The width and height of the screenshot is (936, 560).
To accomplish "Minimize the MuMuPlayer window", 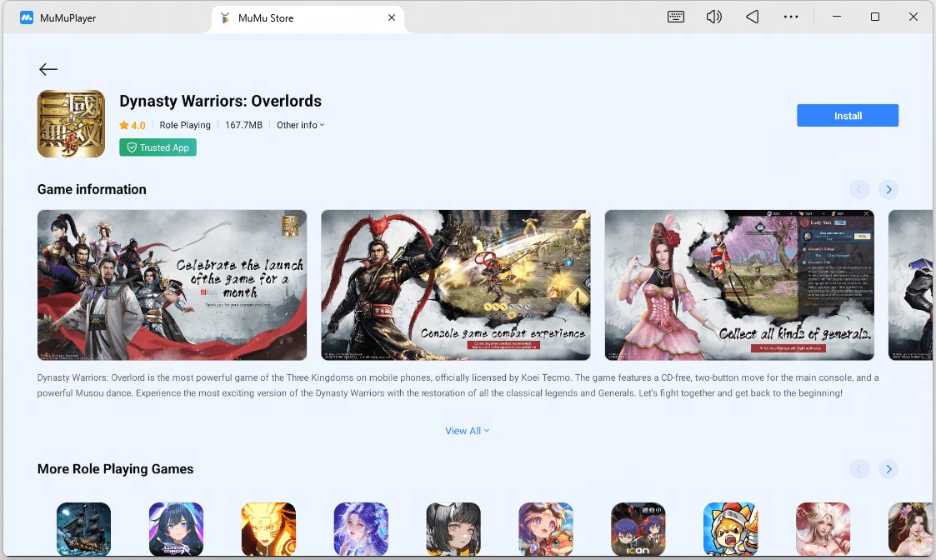I will point(837,17).
